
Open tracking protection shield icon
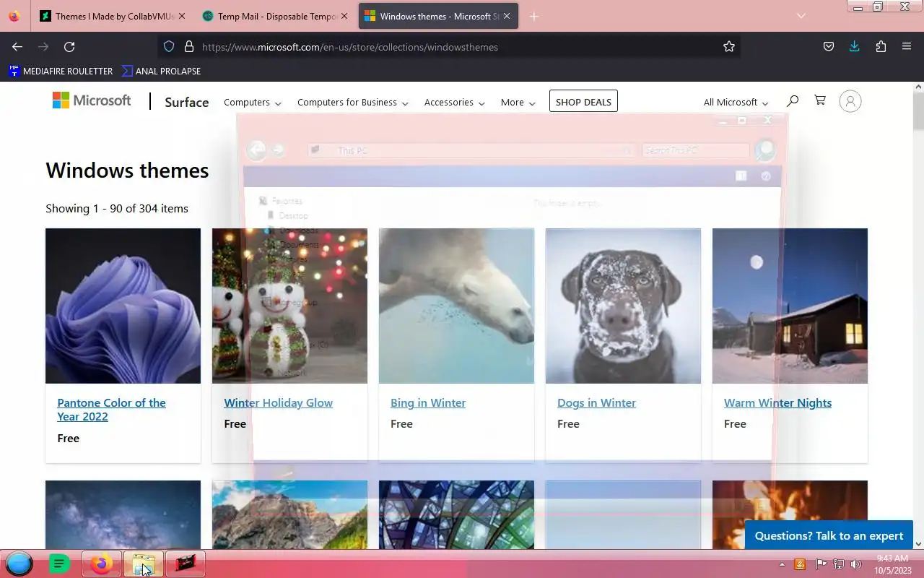pyautogui.click(x=169, y=47)
